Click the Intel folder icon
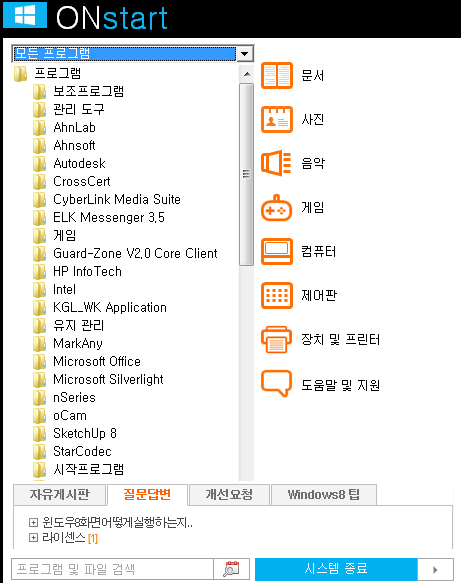Image resolution: width=461 pixels, height=583 pixels. [x=39, y=290]
